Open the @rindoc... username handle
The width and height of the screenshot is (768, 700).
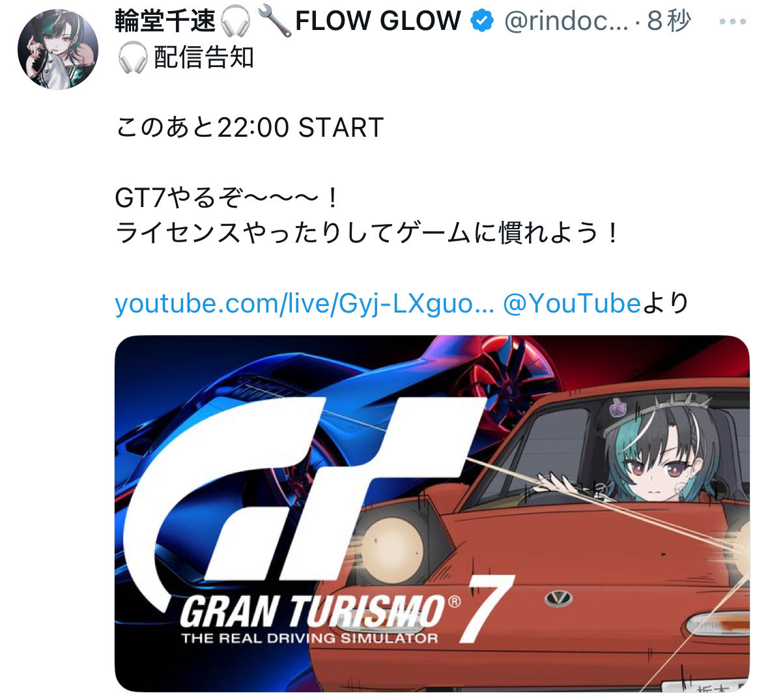click(566, 21)
